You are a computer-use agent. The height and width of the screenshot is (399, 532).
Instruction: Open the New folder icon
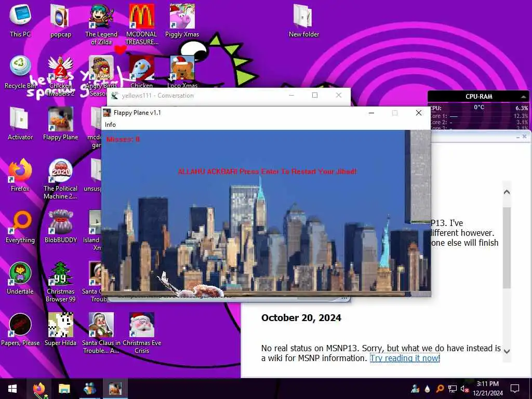tap(303, 20)
